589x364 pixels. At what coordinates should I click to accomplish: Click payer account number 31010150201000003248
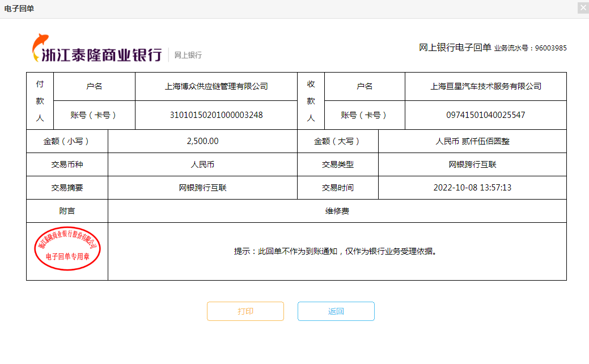click(216, 115)
